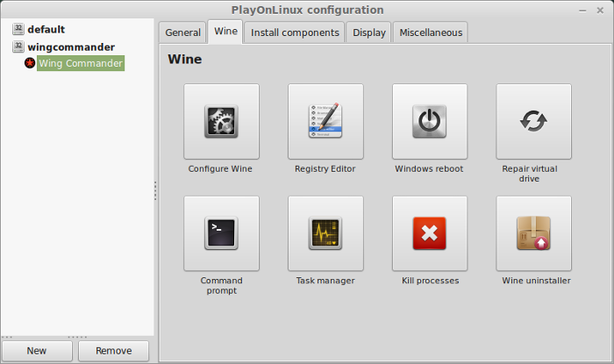This screenshot has height=364, width=614.
Task: Open the Task manager monitor icon
Action: coord(325,233)
